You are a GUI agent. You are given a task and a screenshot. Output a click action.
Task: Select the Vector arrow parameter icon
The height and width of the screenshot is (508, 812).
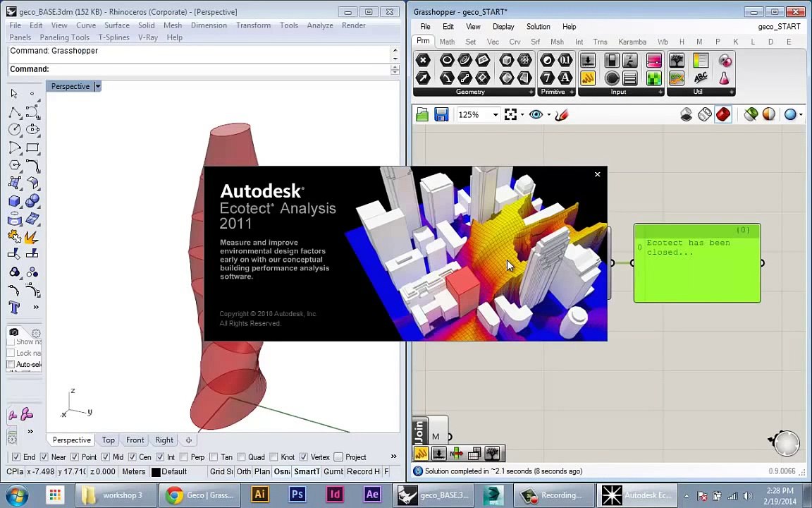(423, 78)
